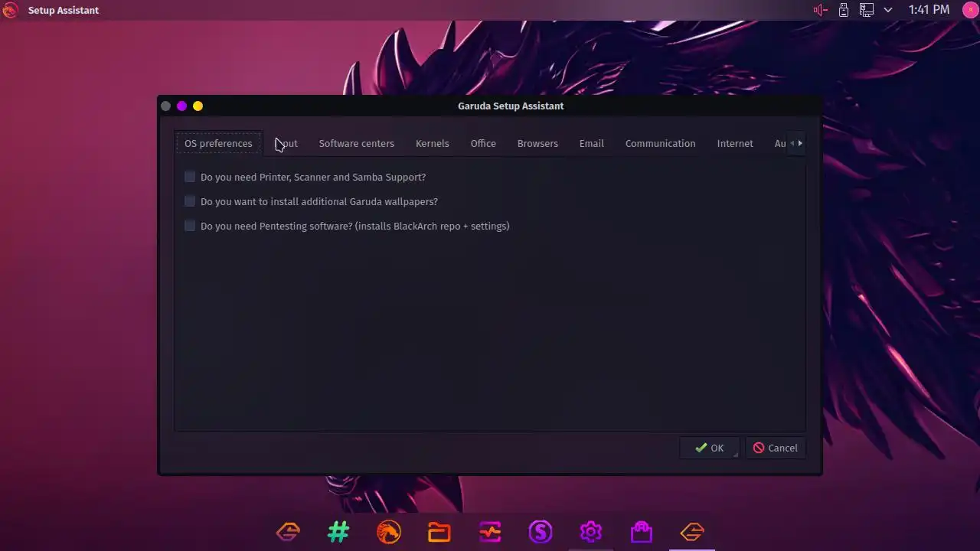980x551 pixels.
Task: Open the muted volume tray icon
Action: point(821,10)
